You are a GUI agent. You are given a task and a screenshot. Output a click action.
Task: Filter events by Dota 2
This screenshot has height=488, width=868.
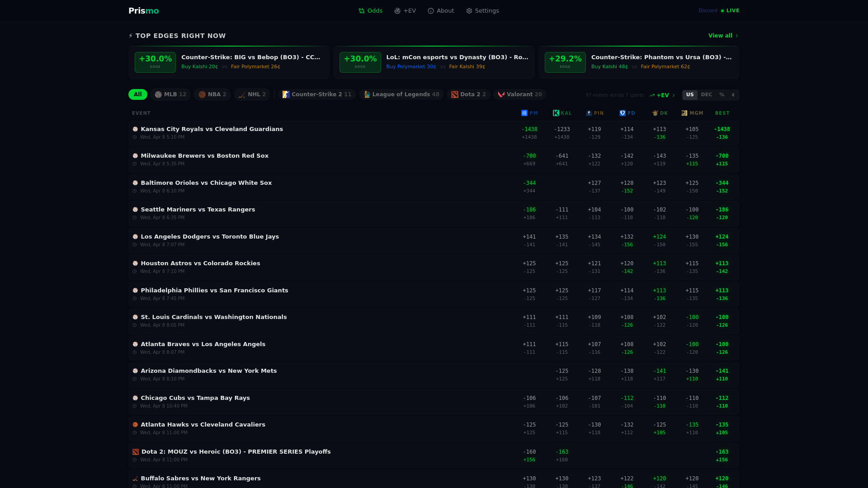point(468,94)
